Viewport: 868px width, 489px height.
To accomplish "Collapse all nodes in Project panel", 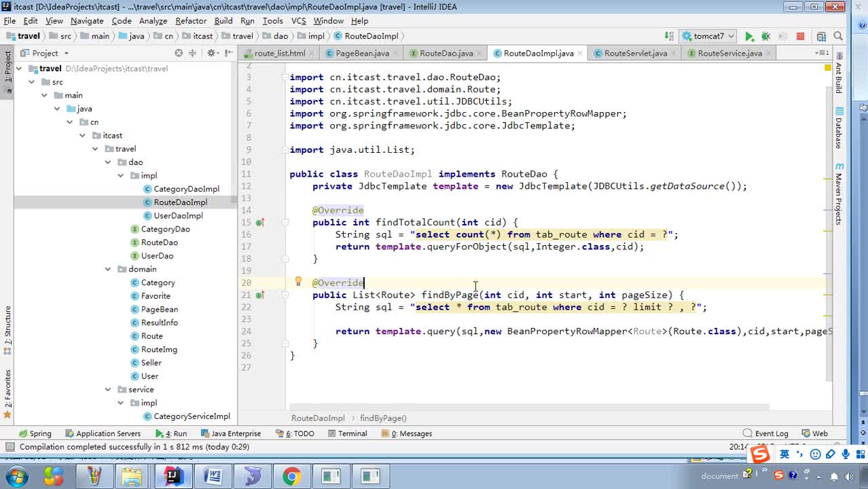I will click(x=193, y=53).
